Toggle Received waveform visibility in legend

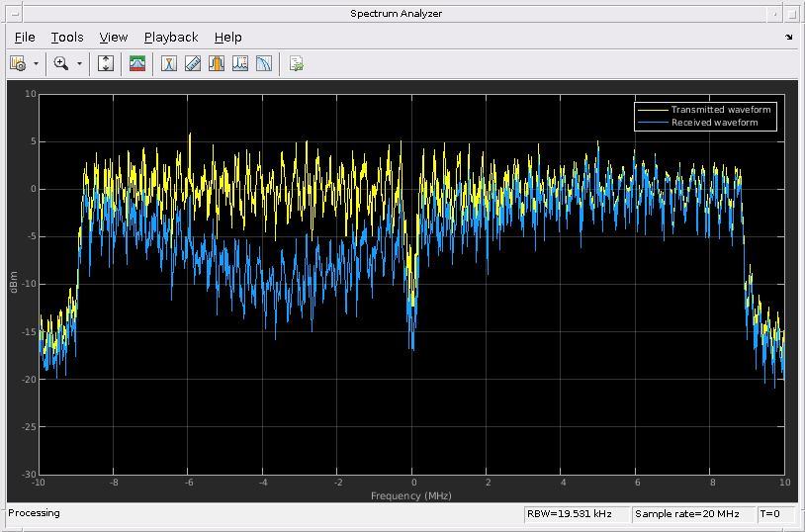tap(714, 123)
